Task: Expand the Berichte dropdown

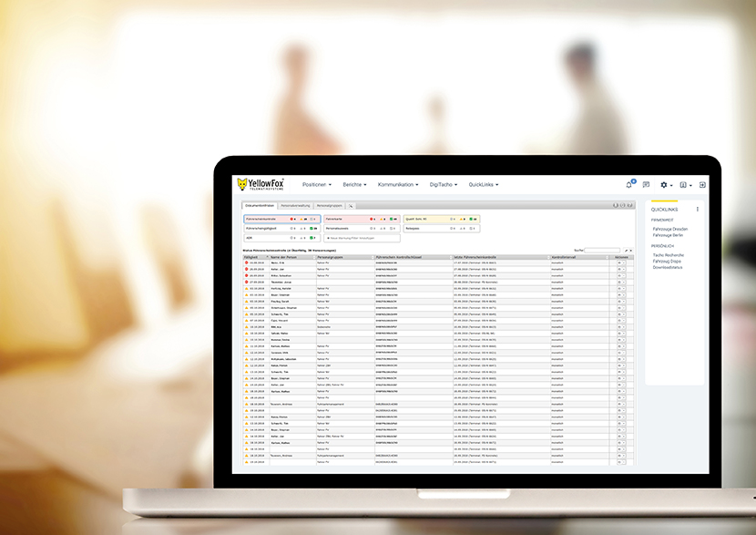Action: click(354, 184)
